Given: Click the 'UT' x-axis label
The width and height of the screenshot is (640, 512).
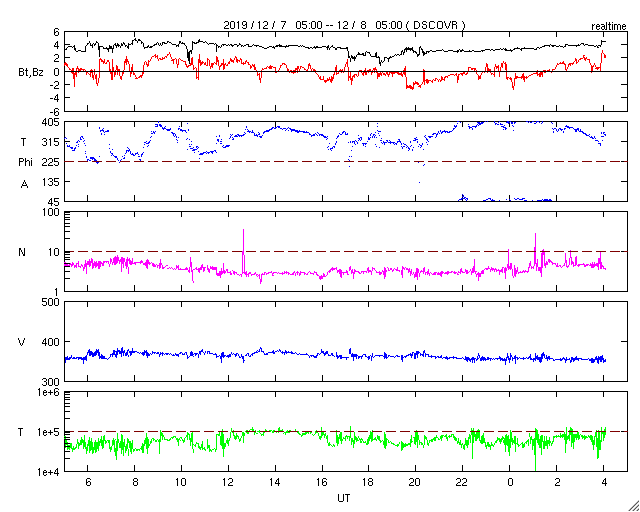Looking at the screenshot, I should tap(344, 498).
